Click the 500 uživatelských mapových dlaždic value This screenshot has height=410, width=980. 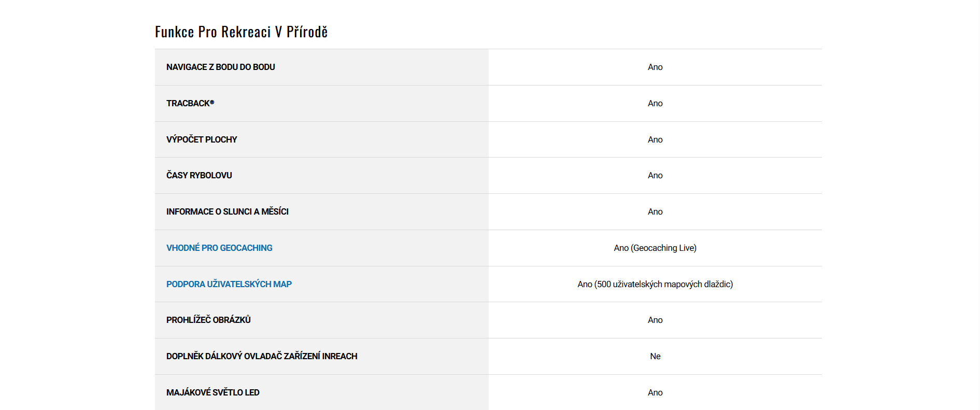pos(655,284)
